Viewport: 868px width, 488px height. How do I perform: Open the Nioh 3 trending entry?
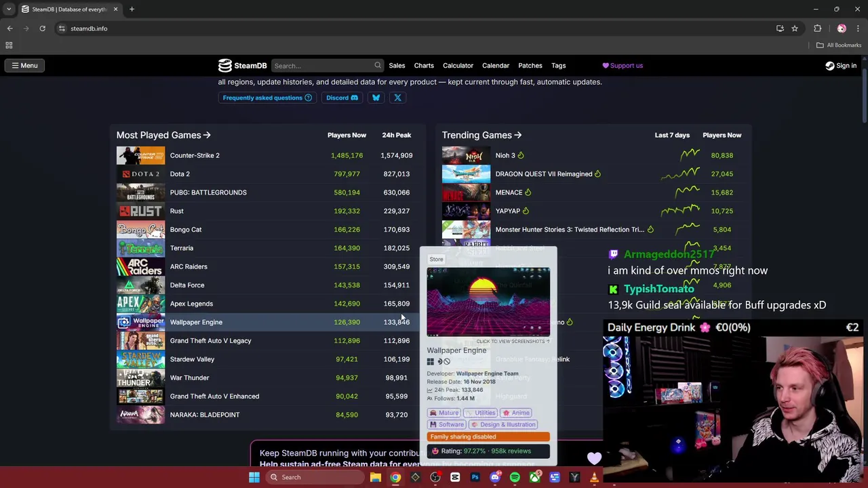pos(594,155)
